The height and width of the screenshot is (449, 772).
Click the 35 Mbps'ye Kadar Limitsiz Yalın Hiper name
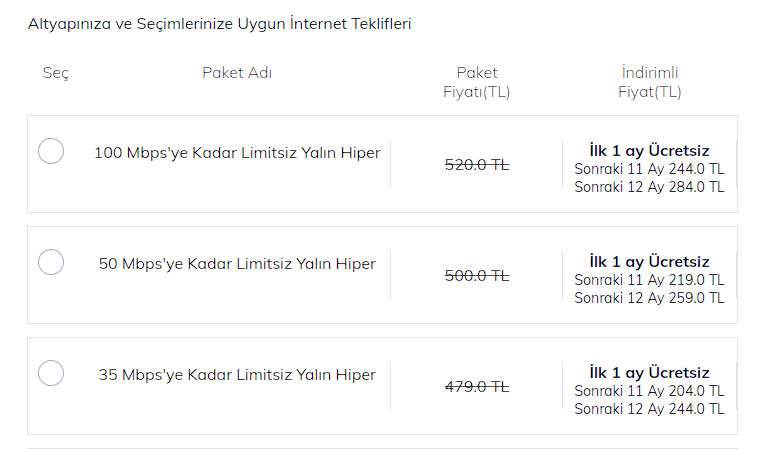coord(237,375)
